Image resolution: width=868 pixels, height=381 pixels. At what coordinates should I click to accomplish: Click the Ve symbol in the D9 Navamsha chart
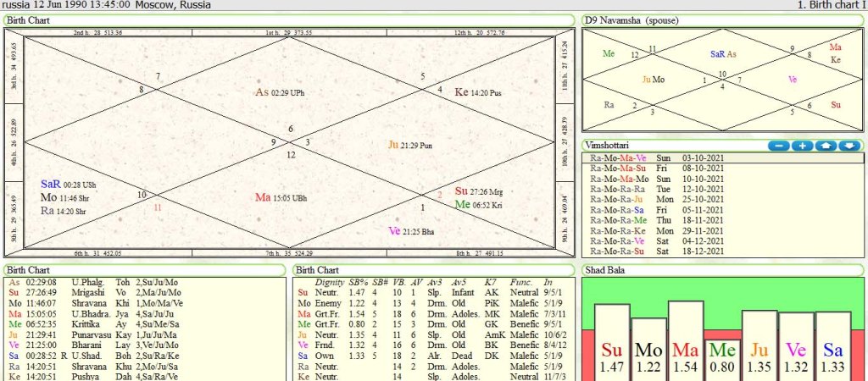pos(793,80)
